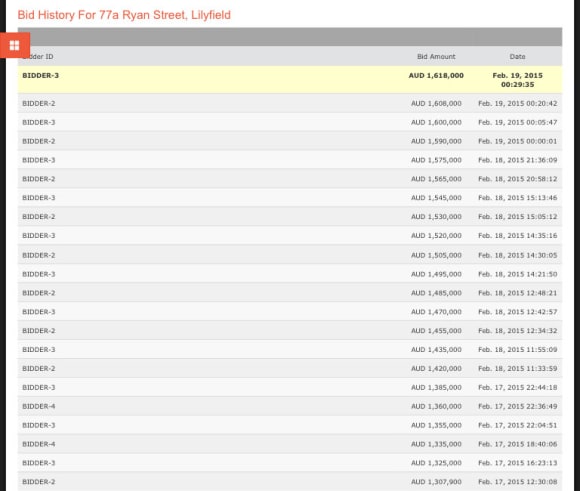Select the Feb. 17, 2015 12:30:08 timestamp

click(517, 482)
